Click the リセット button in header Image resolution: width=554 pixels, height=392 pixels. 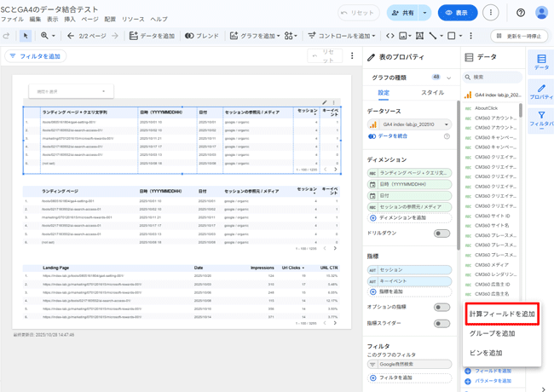[x=358, y=13]
